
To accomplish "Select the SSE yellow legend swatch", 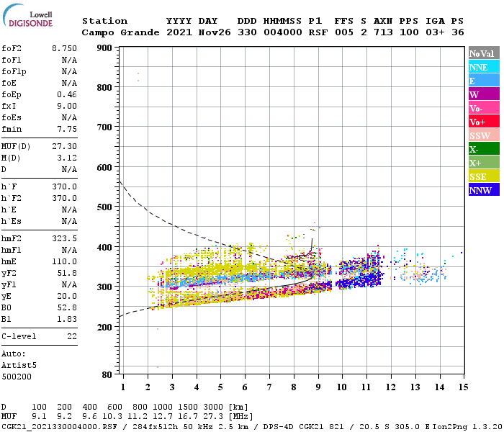I will (484, 176).
